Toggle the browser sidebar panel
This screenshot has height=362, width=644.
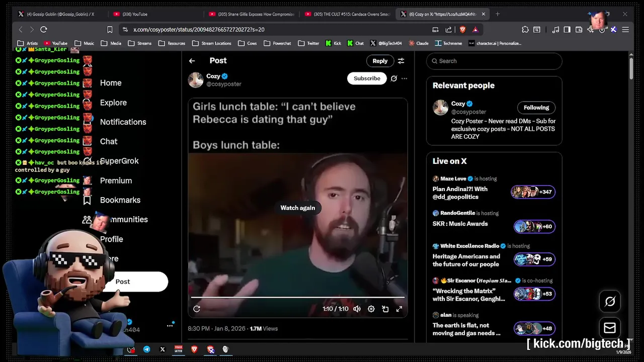567,30
